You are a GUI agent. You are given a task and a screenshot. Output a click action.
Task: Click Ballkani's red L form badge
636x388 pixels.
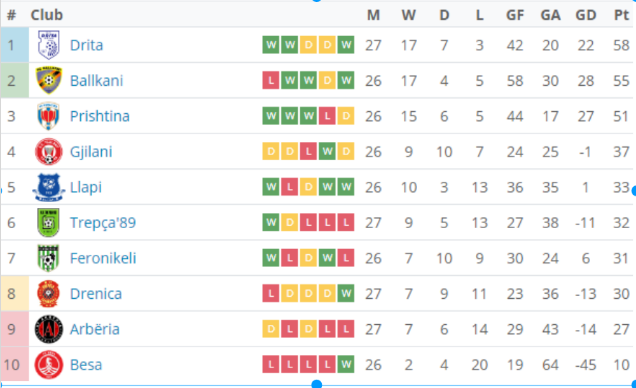271,80
